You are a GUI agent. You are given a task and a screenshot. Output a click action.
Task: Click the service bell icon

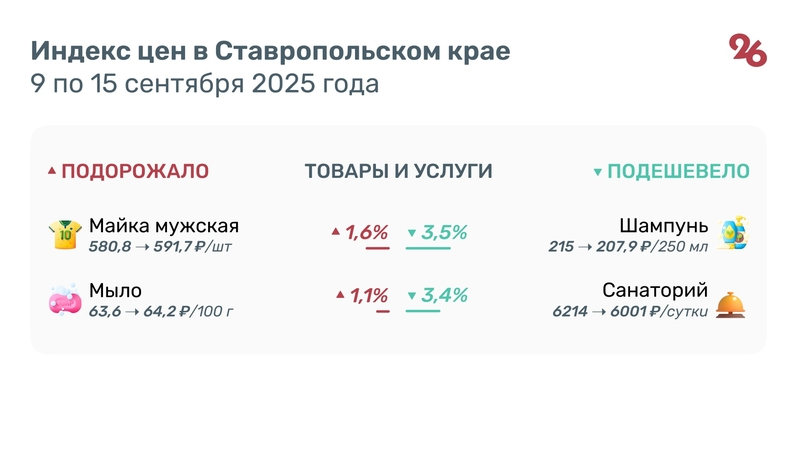[x=735, y=301]
